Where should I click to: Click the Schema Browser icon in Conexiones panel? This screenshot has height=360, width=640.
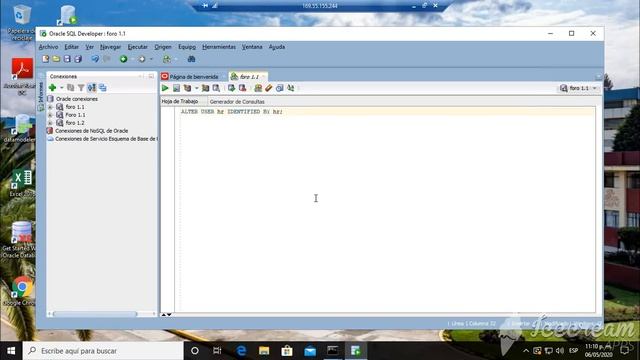tap(102, 87)
